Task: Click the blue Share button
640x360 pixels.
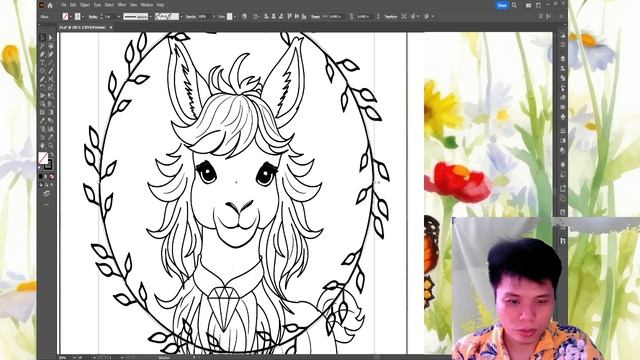Action: [502, 5]
